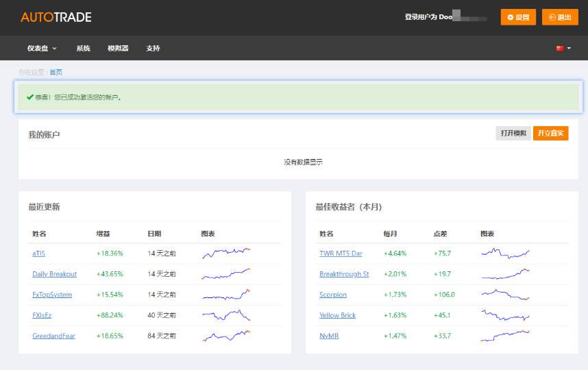Click the aTIS sparkline chart
Viewport: 588px width, 370px height.
(x=226, y=253)
